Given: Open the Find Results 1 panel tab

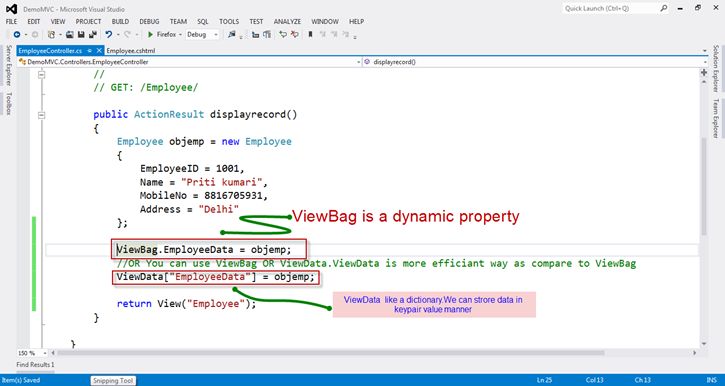Looking at the screenshot, I should (x=35, y=365).
